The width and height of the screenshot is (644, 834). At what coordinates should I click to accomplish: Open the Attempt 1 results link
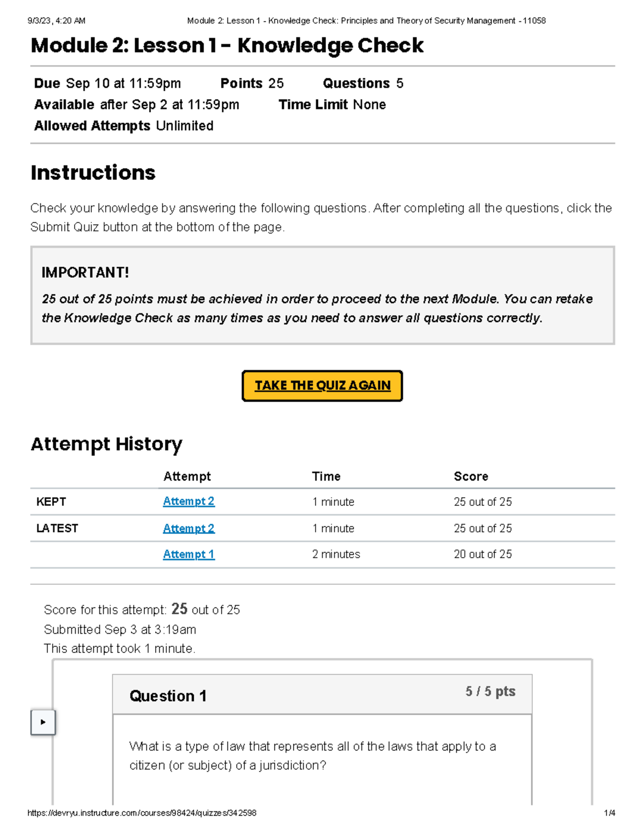(x=189, y=554)
